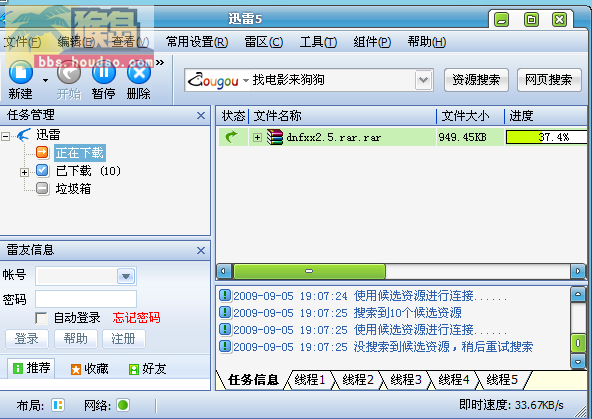Click info icon of 19:07:24 log entry
592x419 pixels.
[225, 295]
